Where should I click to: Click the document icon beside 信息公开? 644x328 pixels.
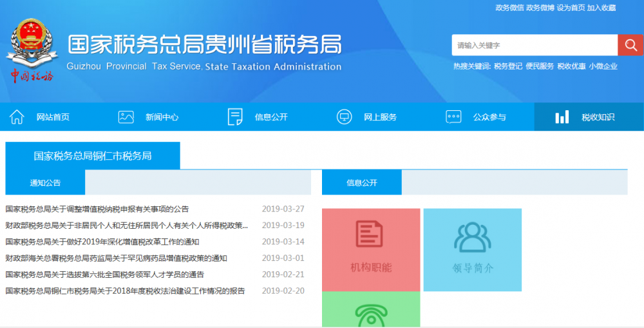pos(235,117)
